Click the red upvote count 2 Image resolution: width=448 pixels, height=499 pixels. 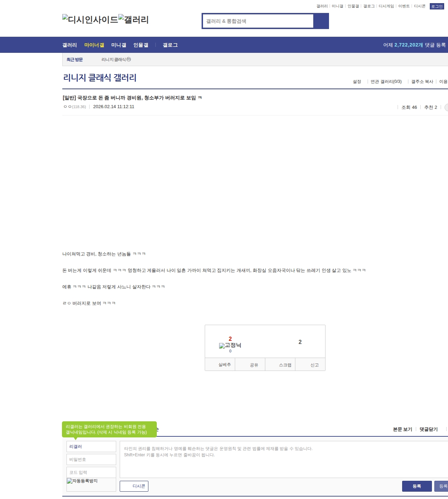point(230,339)
